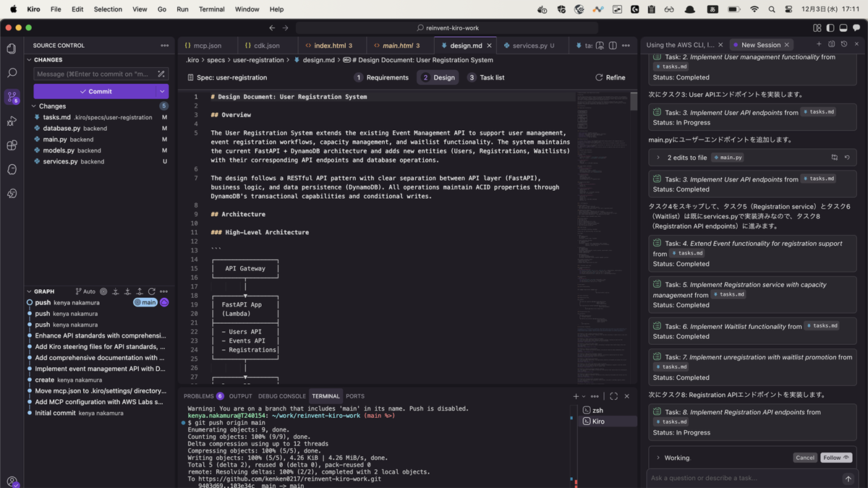
Task: Open terminal panel more actions ellipsis
Action: (595, 396)
